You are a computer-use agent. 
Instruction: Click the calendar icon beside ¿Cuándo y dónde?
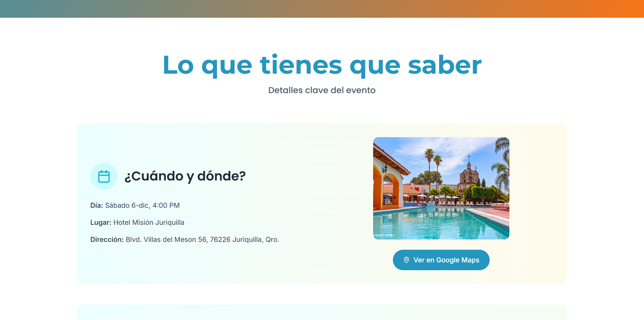coord(104,176)
